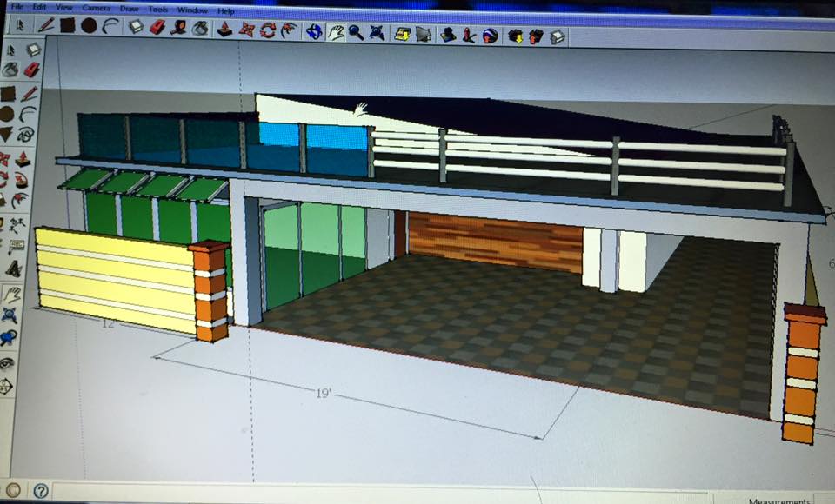The image size is (835, 504).
Task: Select the Pencil line tool in top toolbar
Action: pyautogui.click(x=46, y=25)
